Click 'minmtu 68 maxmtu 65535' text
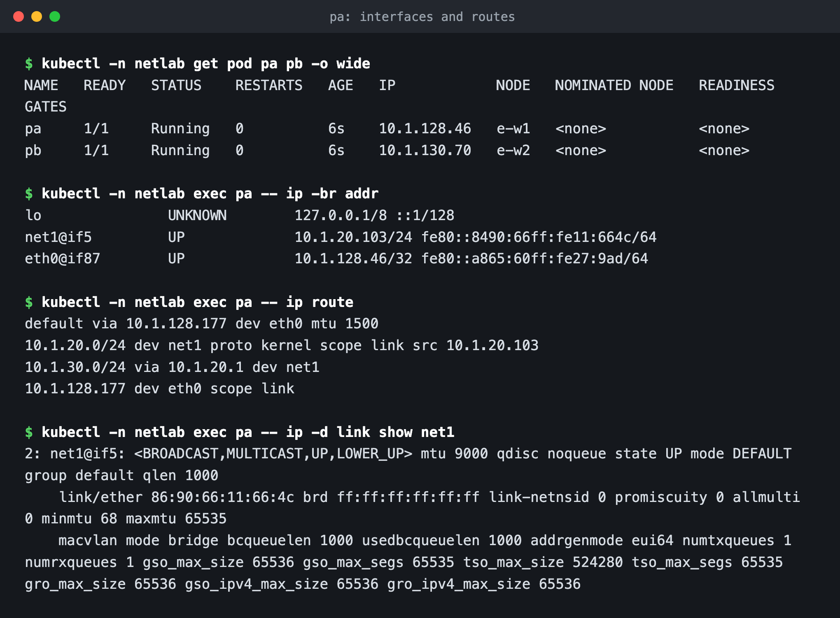This screenshot has height=618, width=840. click(x=134, y=518)
